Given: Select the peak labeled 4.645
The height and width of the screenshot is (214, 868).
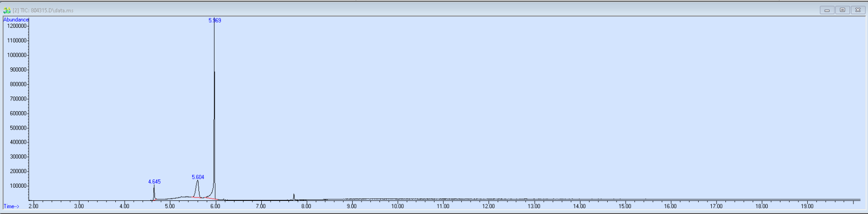Looking at the screenshot, I should click(x=154, y=182).
